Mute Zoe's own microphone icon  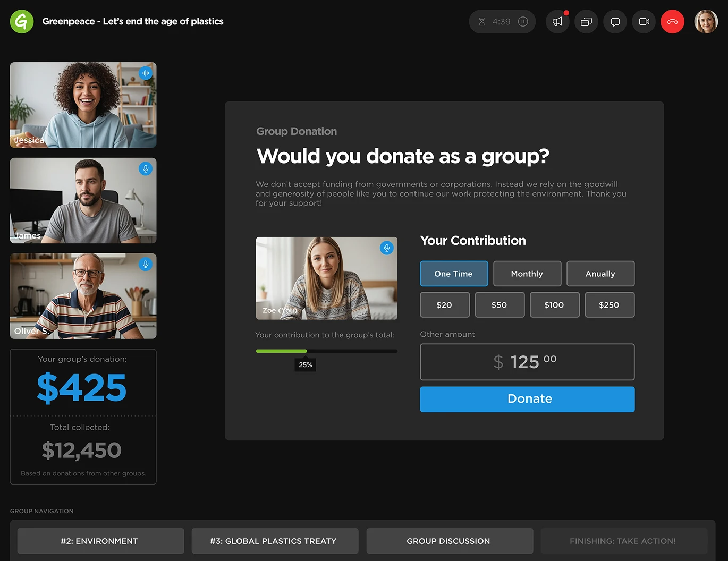pyautogui.click(x=386, y=248)
